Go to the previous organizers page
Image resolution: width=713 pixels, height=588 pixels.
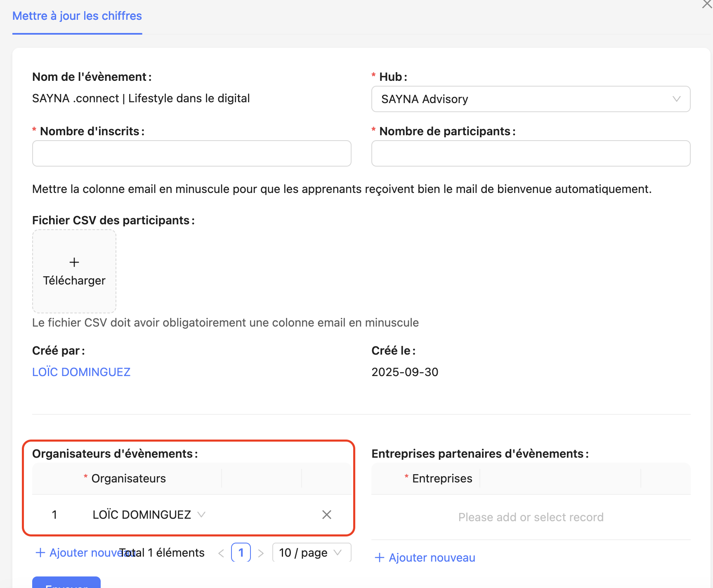221,553
